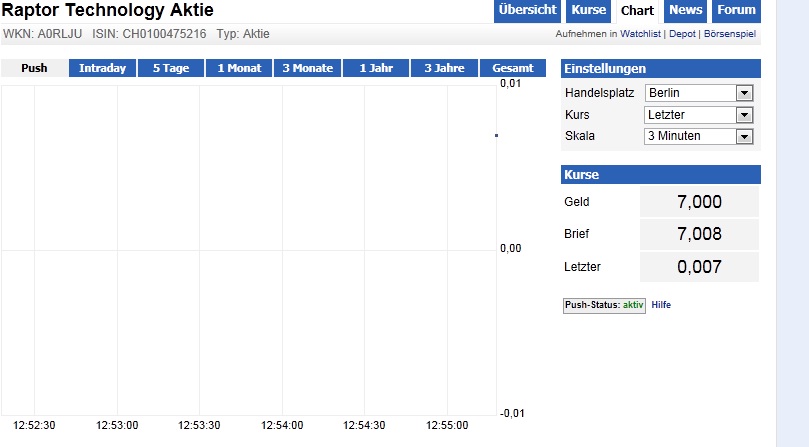Click the Handelsplatz dropdown arrow

(744, 93)
